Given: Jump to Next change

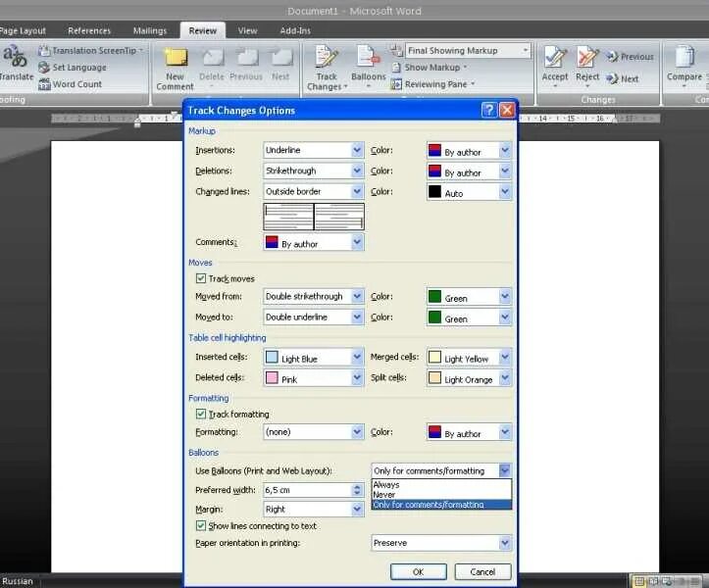Looking at the screenshot, I should tap(623, 78).
